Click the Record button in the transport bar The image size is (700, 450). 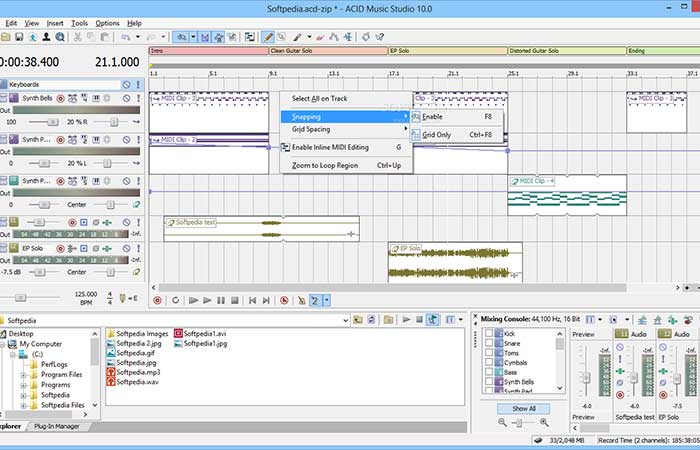tap(157, 299)
